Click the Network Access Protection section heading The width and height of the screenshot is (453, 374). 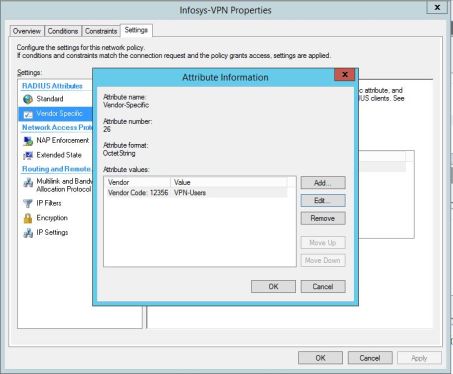tap(57, 128)
